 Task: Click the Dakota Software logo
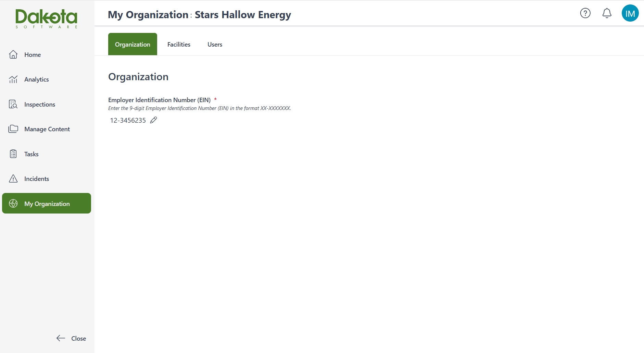click(x=47, y=19)
